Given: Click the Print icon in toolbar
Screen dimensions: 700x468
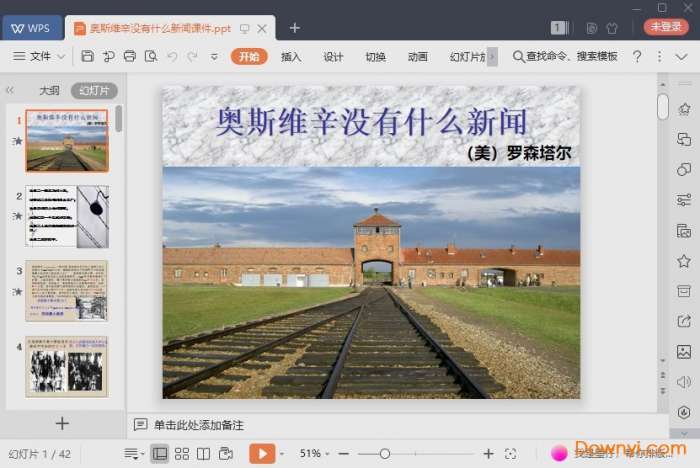Looking at the screenshot, I should [129, 57].
